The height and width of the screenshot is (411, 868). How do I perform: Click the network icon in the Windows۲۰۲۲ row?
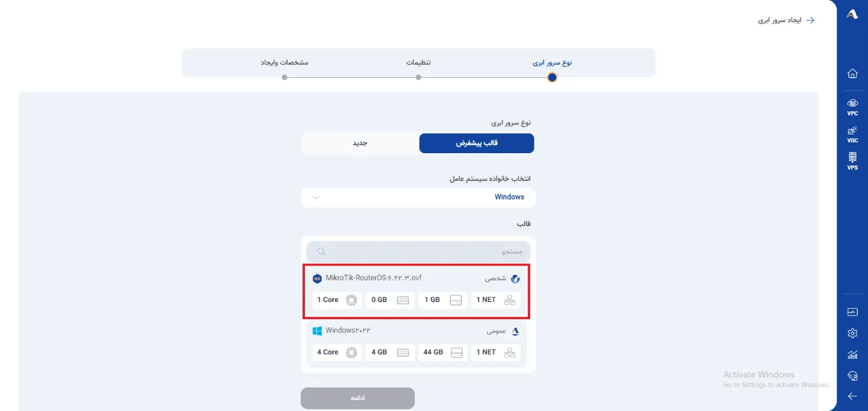pos(510,352)
